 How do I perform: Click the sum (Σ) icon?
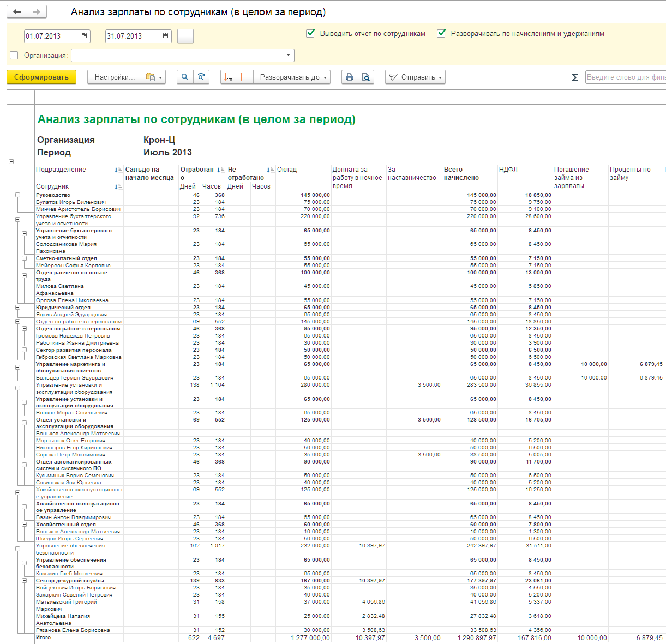[575, 77]
